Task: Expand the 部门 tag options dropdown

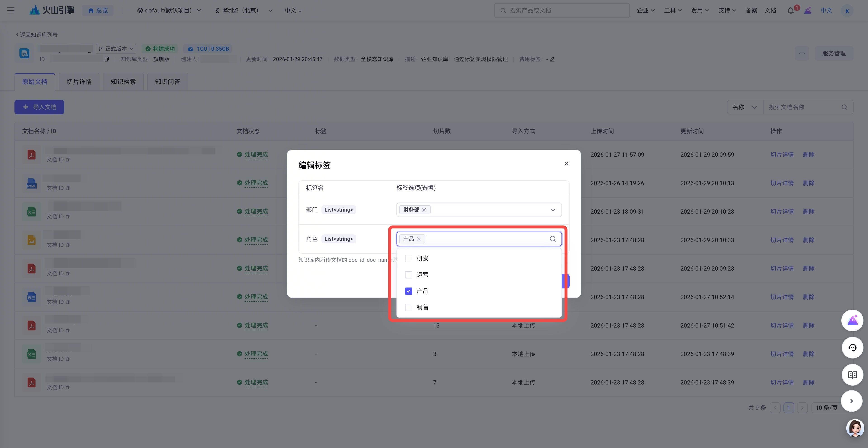Action: tap(553, 210)
